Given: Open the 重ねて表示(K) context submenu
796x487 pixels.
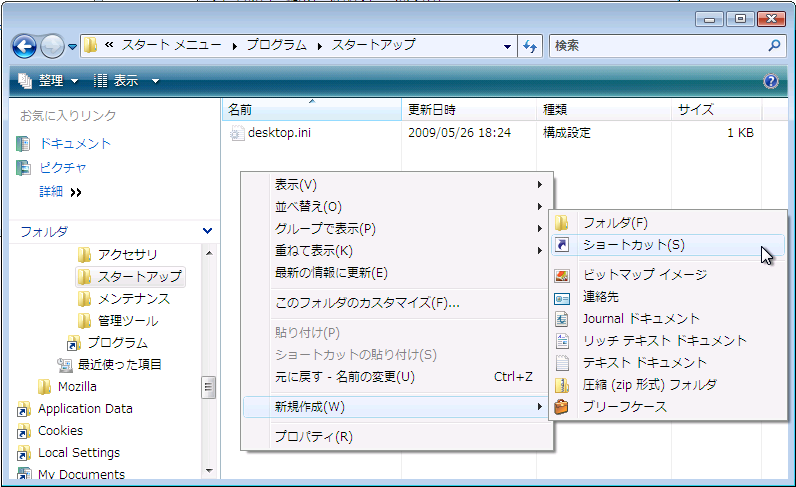Looking at the screenshot, I should tap(396, 250).
